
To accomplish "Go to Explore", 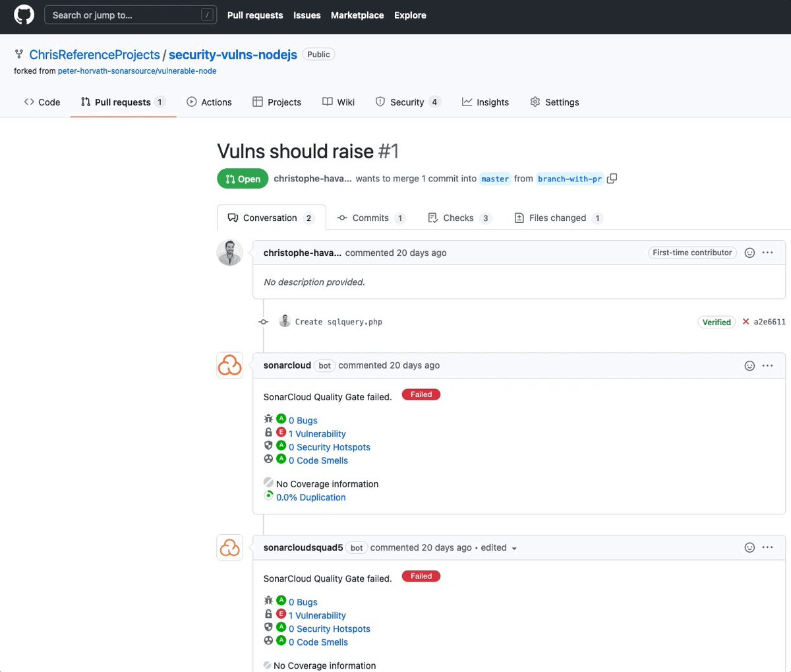I will pyautogui.click(x=410, y=15).
